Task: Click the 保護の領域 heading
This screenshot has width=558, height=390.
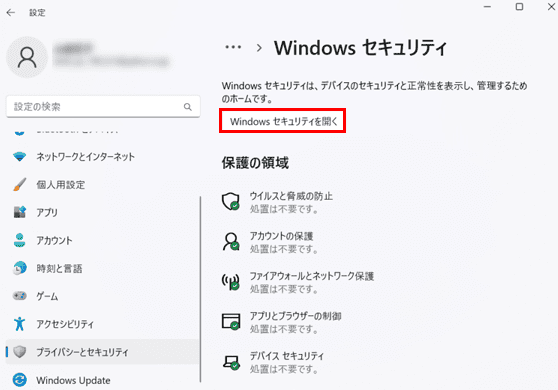Action: [x=255, y=163]
